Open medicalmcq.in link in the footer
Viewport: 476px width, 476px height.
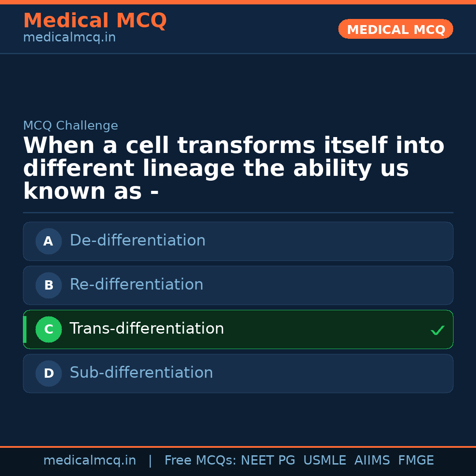coord(89,461)
